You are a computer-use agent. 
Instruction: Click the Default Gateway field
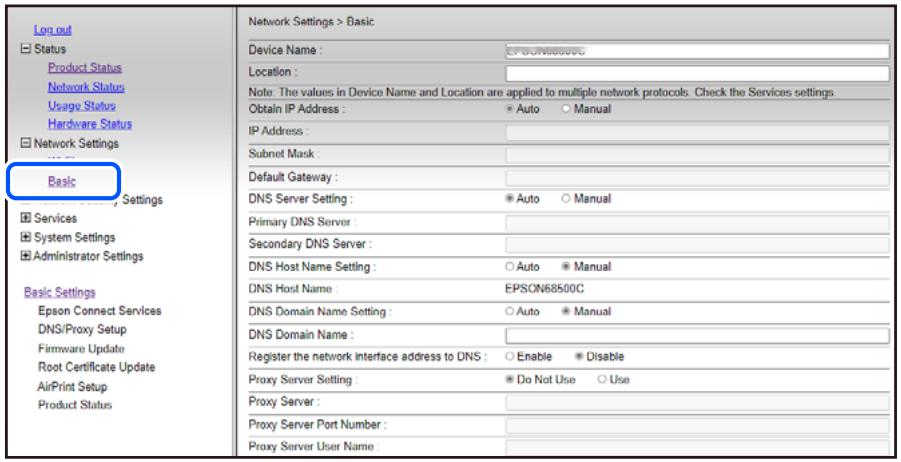(x=697, y=178)
